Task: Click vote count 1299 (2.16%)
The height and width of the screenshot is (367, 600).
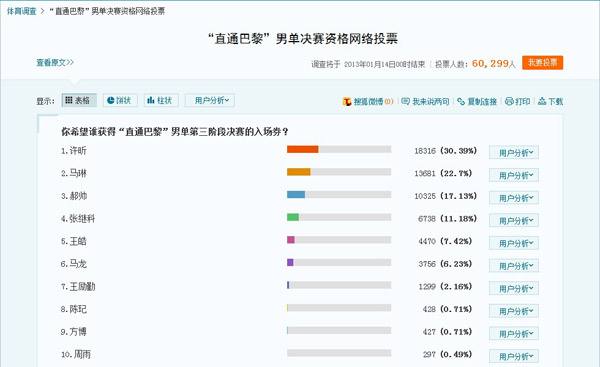Action: [445, 286]
